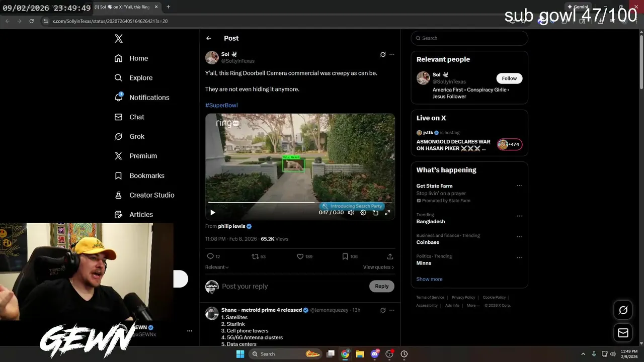Viewport: 644px width, 362px height.
Task: Open Premium in the sidebar
Action: coord(135,156)
